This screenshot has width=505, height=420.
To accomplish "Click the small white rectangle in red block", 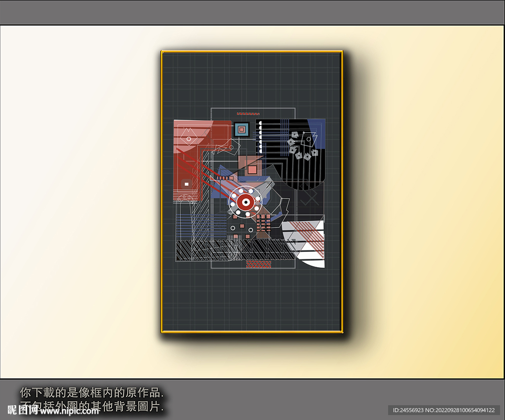I will coord(186,184).
